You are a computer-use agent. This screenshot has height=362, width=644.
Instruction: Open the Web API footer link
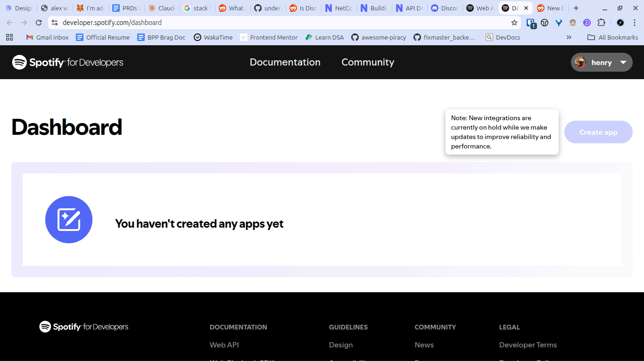click(x=224, y=345)
